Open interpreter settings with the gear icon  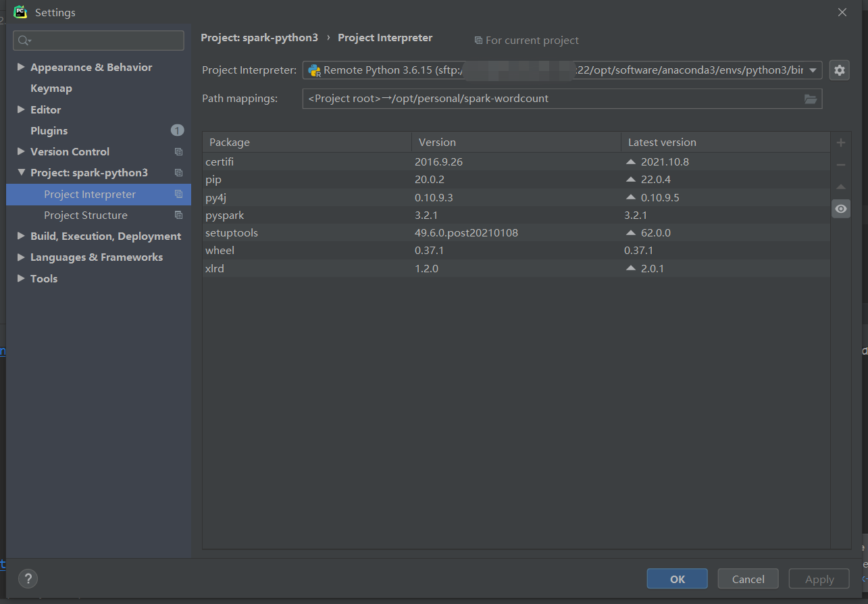pyautogui.click(x=839, y=70)
